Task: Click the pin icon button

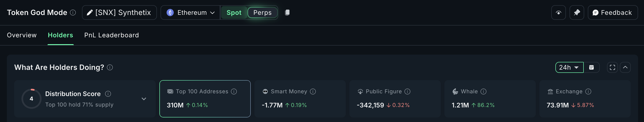Action: [576, 13]
